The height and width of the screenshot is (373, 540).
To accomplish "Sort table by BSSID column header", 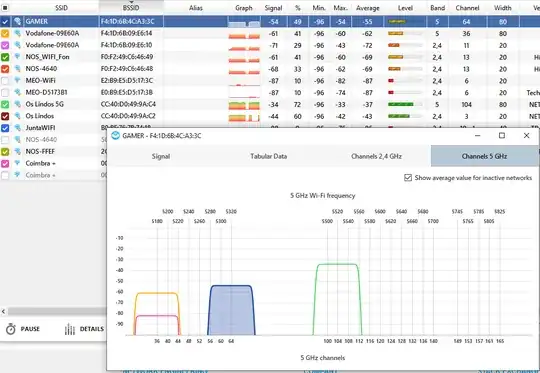I will 131,8.
